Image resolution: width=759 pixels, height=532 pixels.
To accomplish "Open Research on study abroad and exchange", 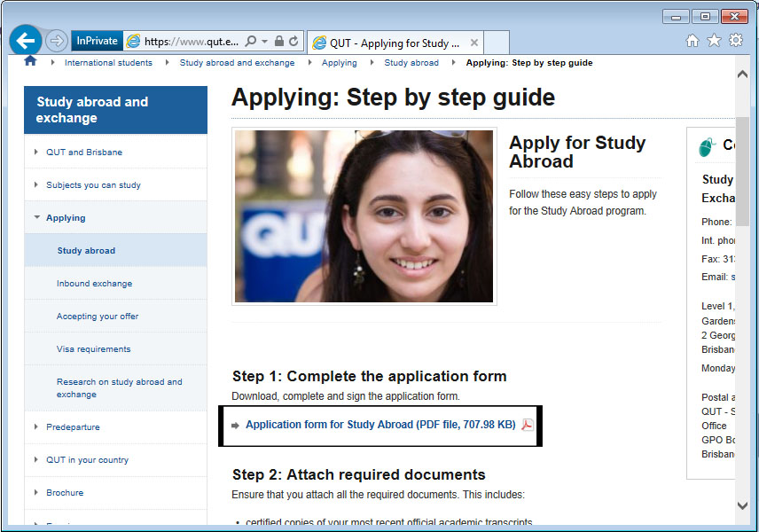I will click(x=119, y=388).
